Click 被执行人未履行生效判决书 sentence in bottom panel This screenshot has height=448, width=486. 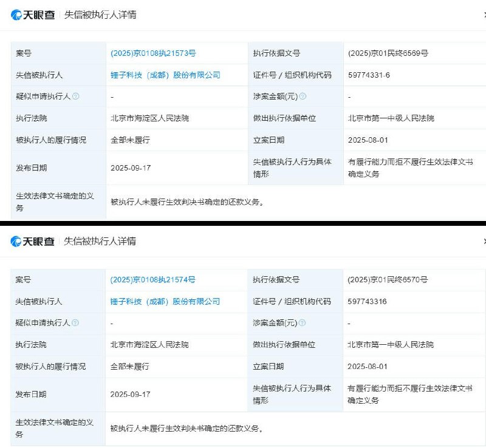click(x=187, y=429)
